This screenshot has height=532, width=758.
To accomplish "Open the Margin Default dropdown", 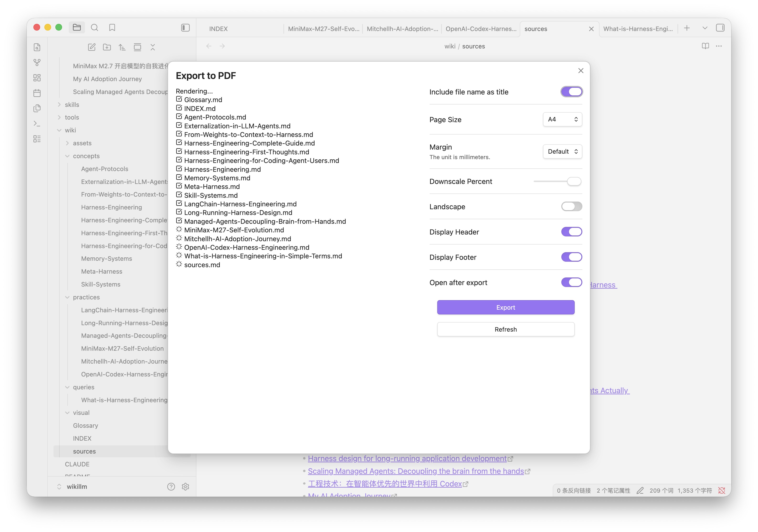I will click(562, 151).
